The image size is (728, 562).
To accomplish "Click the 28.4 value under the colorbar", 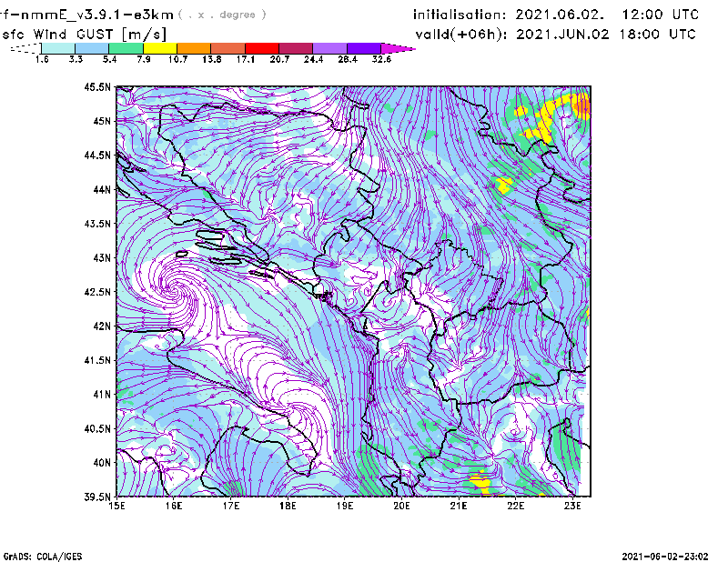I will 348,59.
